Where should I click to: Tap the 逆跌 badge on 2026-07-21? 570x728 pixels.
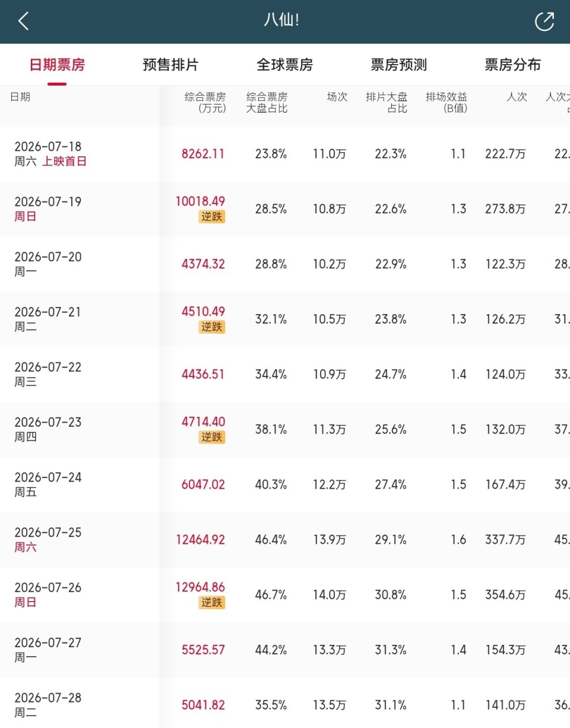pos(212,327)
